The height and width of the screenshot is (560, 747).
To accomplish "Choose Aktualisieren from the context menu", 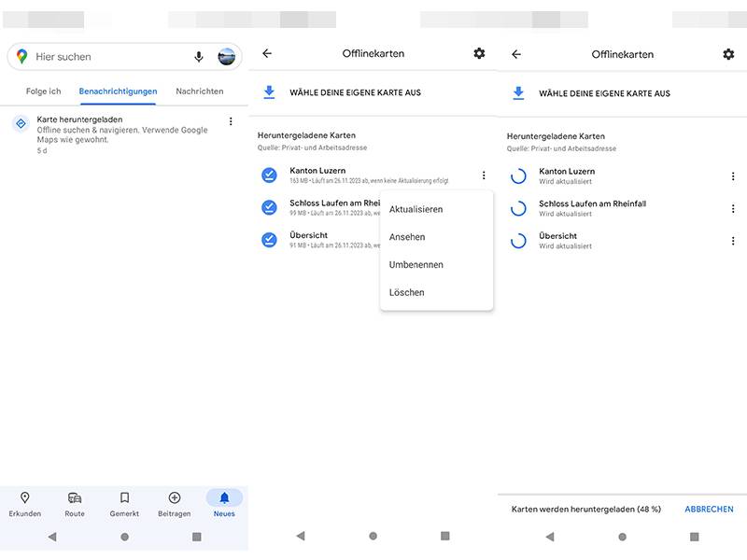I will pos(416,209).
